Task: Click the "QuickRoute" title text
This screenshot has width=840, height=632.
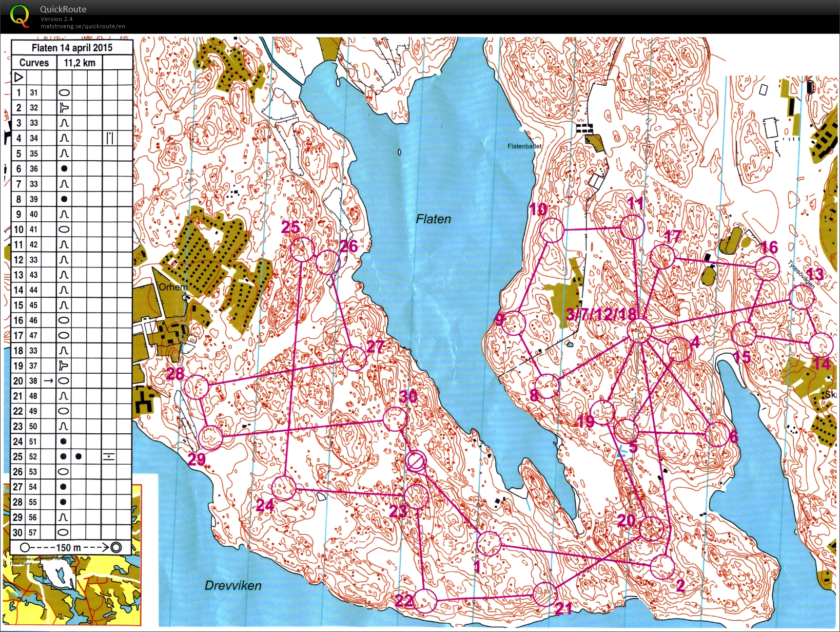Action: point(63,9)
